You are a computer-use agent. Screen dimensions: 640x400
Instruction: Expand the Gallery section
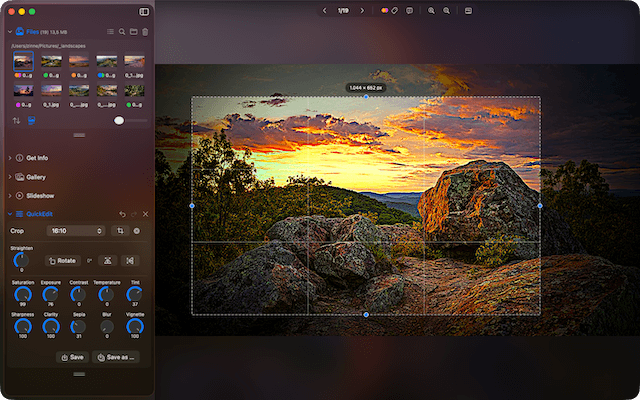point(10,177)
